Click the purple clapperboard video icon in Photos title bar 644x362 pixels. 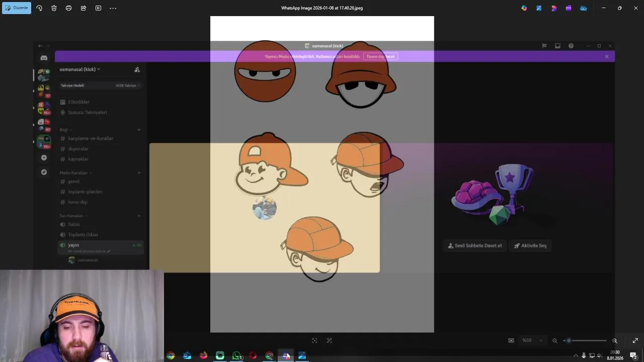pyautogui.click(x=569, y=8)
